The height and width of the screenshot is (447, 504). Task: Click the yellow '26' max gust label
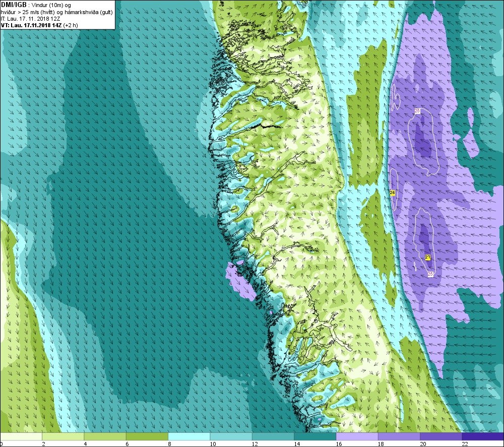(392, 193)
